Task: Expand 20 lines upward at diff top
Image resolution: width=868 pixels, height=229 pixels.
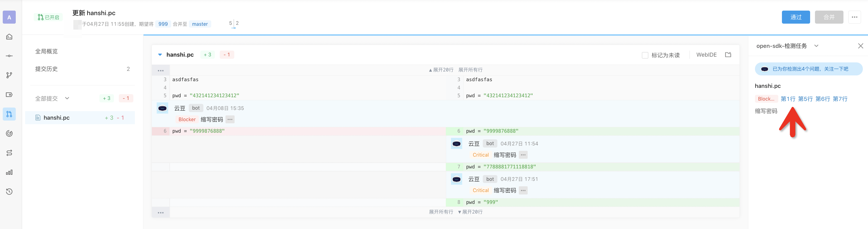Action: [441, 70]
